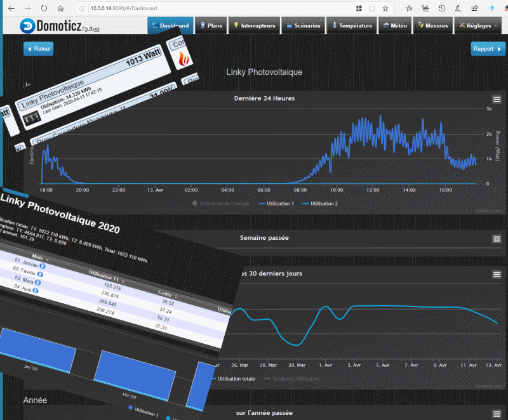This screenshot has height=420, width=508.
Task: Reload the Domoticz page
Action: (44, 8)
